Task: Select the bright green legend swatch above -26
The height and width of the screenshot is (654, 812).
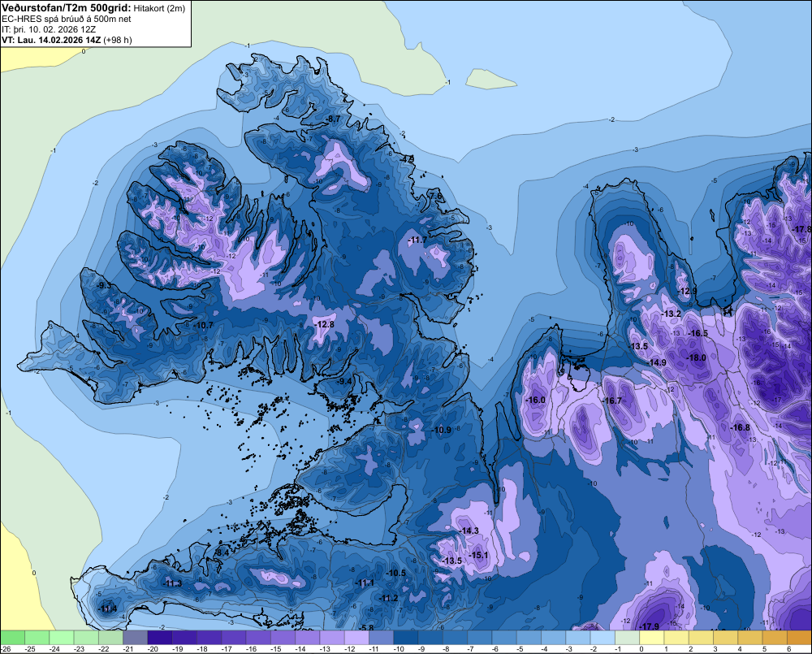Action: [x=12, y=637]
